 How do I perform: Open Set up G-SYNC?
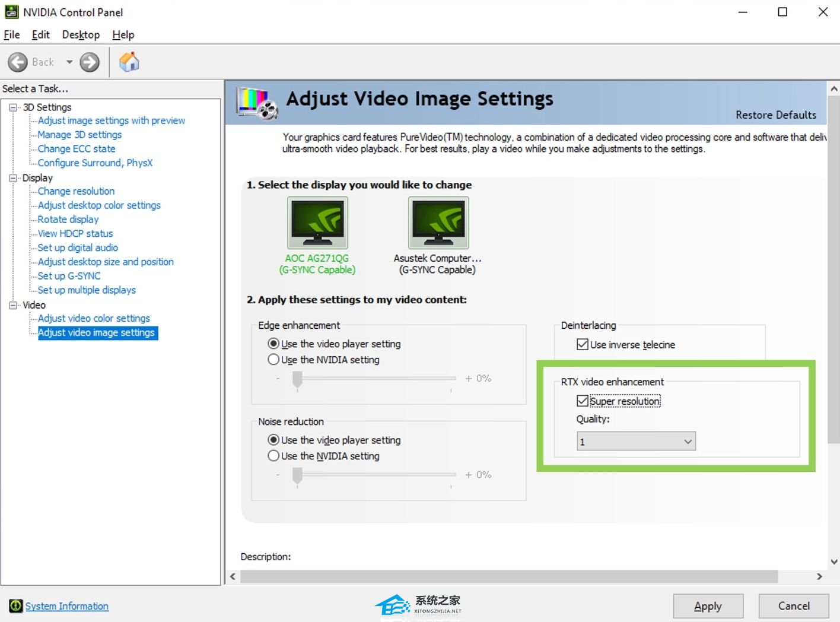click(x=69, y=276)
